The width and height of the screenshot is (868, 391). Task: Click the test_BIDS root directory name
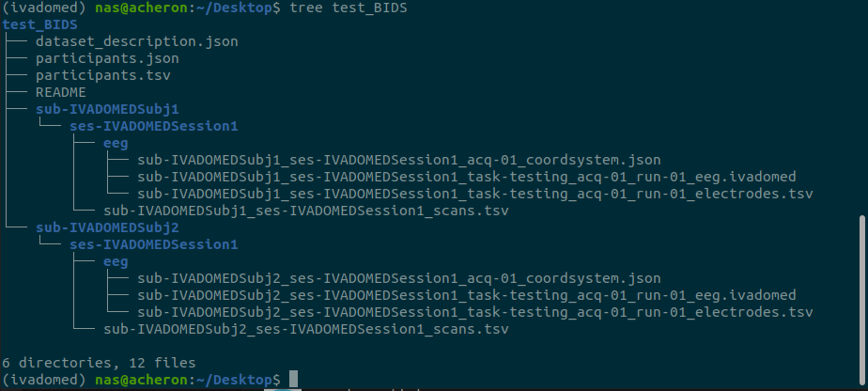[39, 25]
